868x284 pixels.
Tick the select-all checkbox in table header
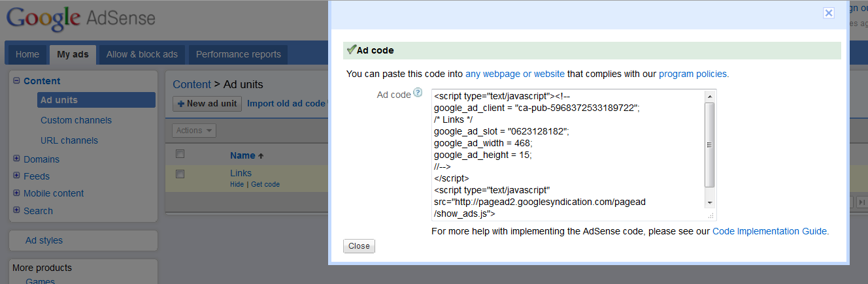tap(180, 154)
